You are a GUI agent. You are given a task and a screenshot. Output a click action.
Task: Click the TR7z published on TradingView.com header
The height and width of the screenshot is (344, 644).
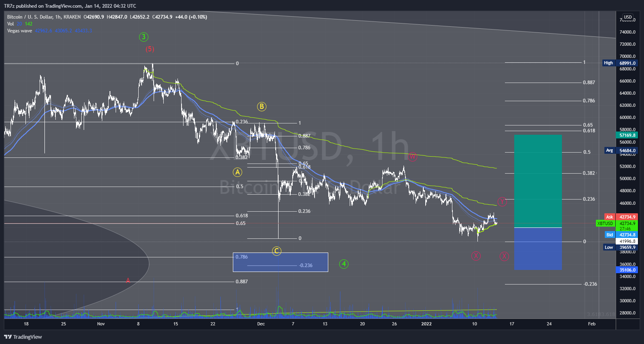pyautogui.click(x=70, y=6)
